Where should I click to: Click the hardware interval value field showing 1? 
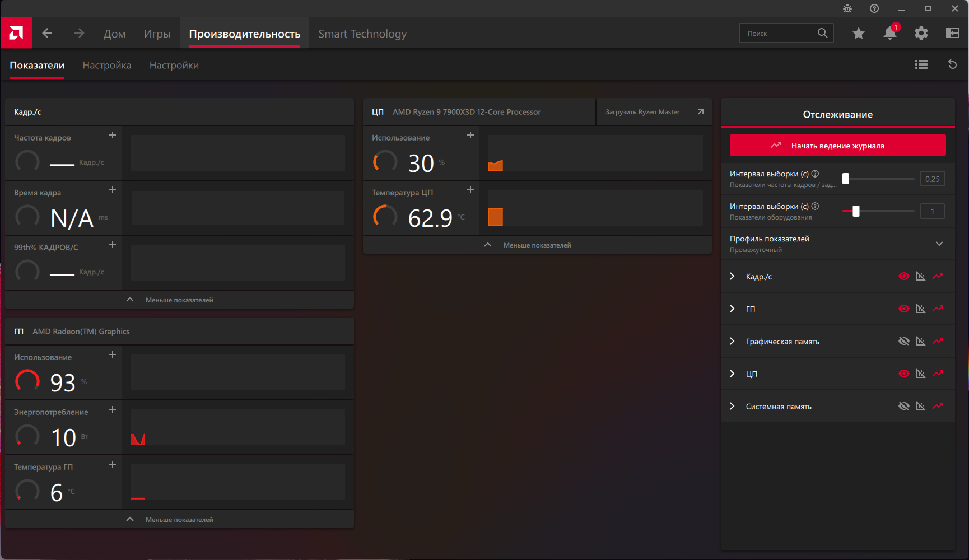[932, 211]
